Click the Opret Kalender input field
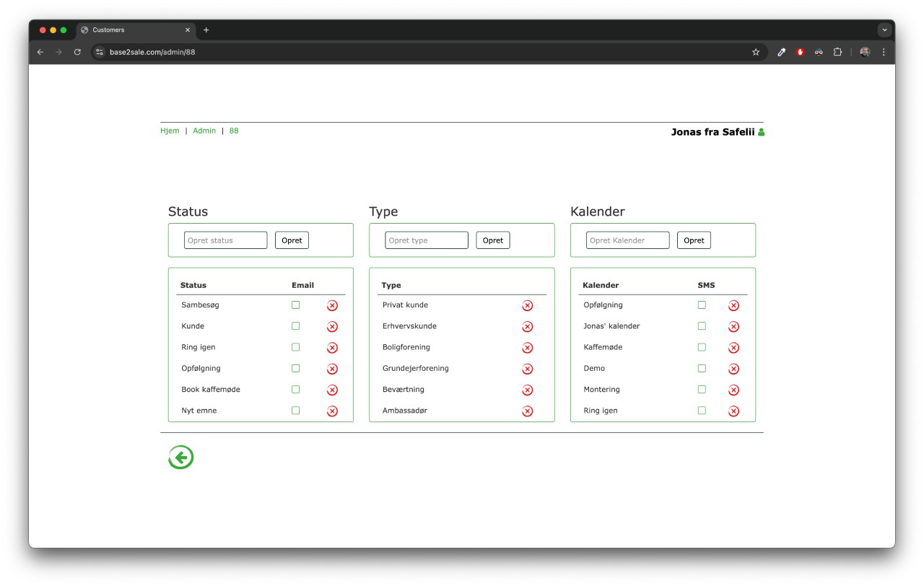924x586 pixels. 627,240
